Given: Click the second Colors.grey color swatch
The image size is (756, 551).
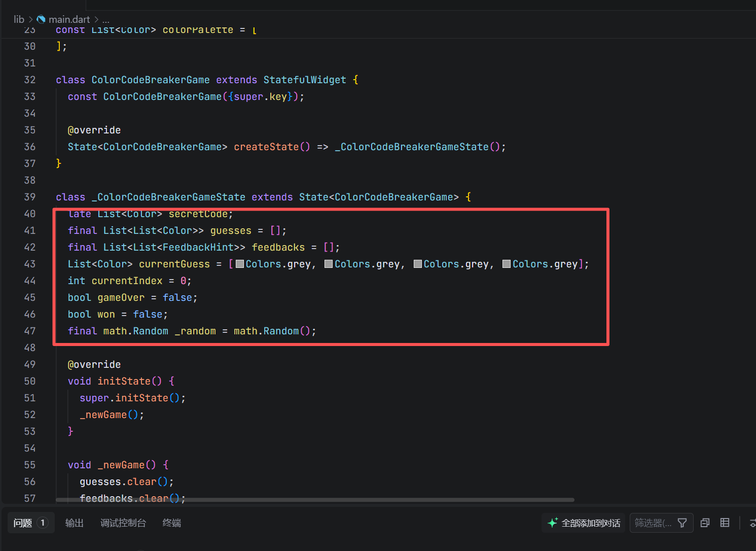Looking at the screenshot, I should point(329,264).
